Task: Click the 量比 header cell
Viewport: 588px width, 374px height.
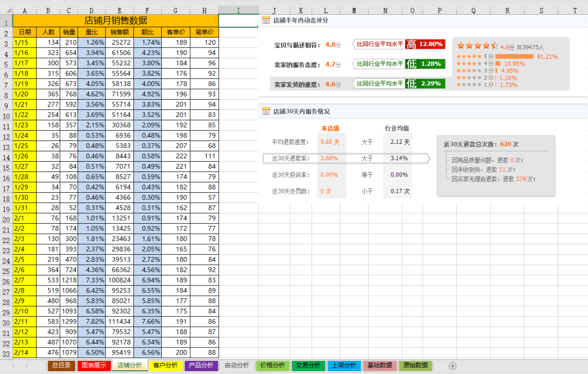Action: [91, 32]
